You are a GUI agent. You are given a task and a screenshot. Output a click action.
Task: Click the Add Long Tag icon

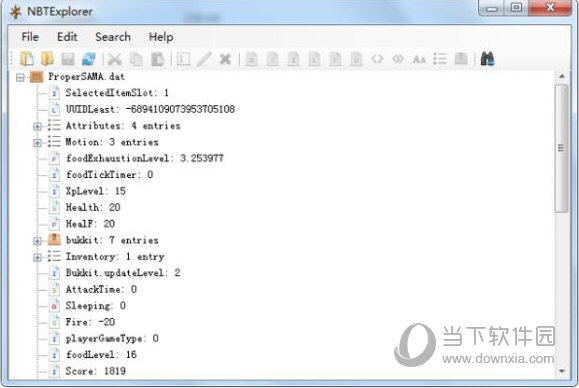pyautogui.click(x=315, y=59)
